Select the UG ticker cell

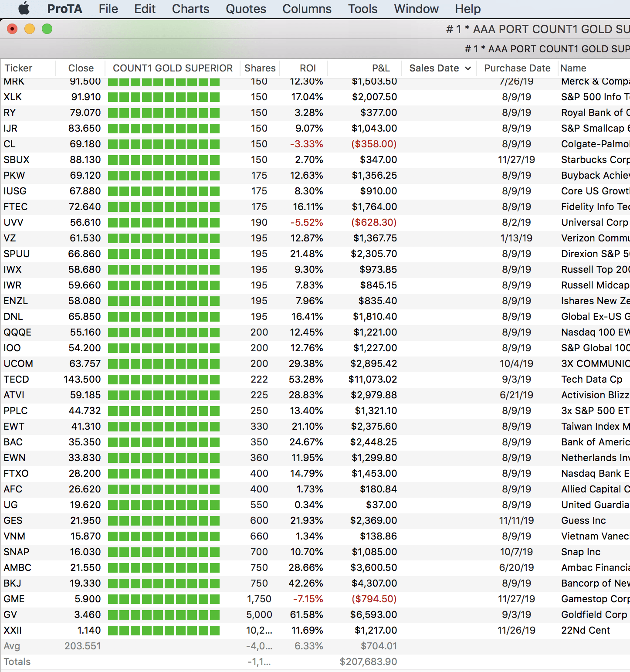(11, 505)
